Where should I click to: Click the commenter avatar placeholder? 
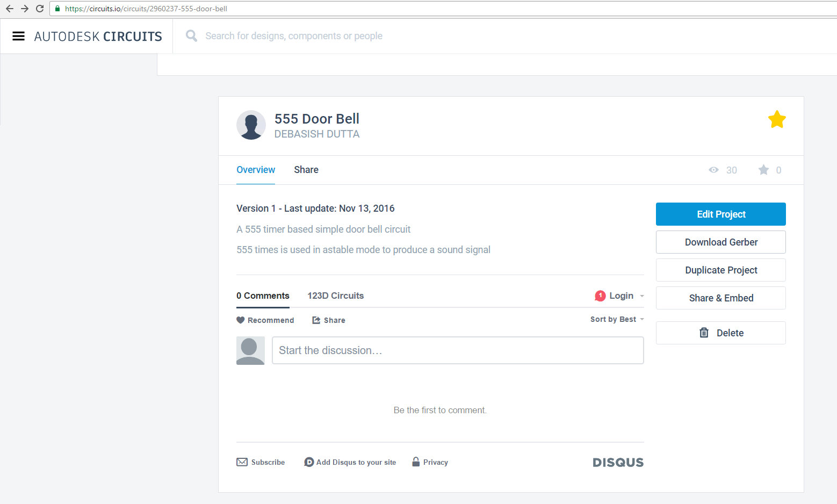250,351
